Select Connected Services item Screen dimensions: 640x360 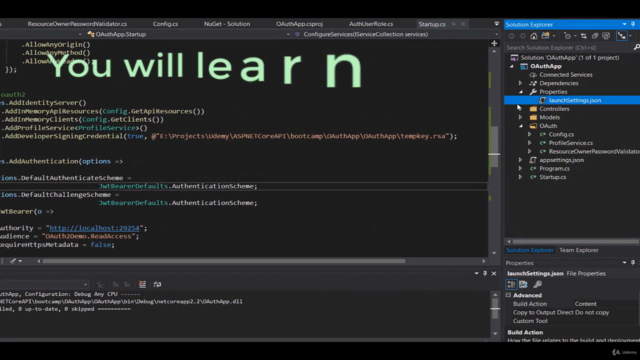(566, 75)
